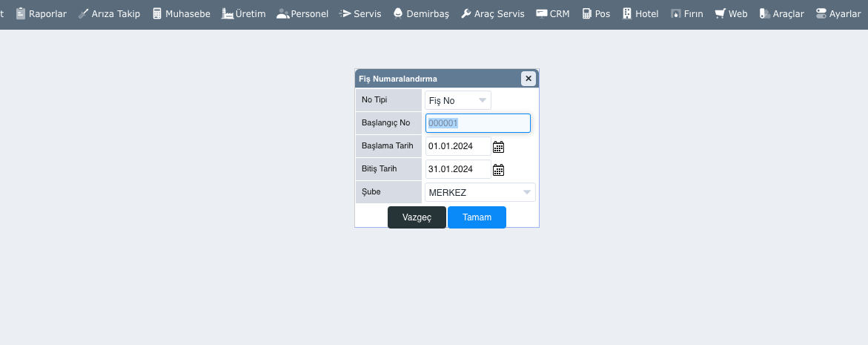This screenshot has height=345, width=868.
Task: Open the calendar icon beside Bitiş Tarih
Action: 499,170
